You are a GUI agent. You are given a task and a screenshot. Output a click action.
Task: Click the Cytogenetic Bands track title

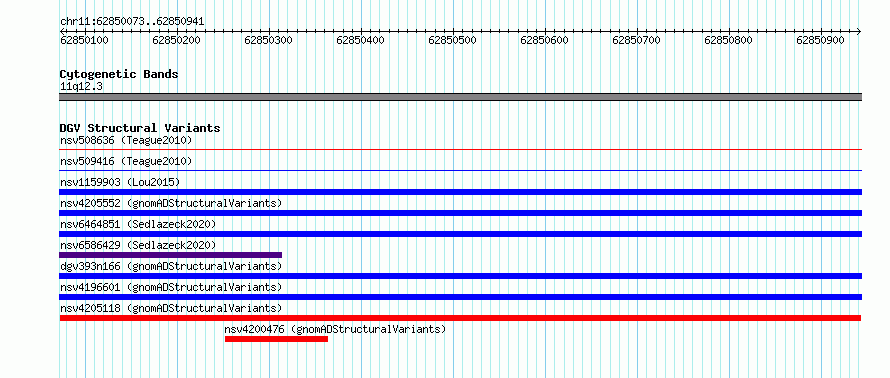pyautogui.click(x=119, y=74)
